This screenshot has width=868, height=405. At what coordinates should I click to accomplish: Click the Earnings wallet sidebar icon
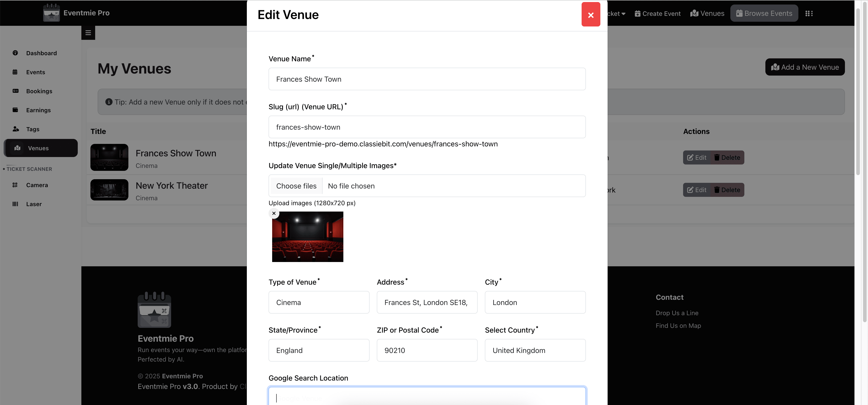[15, 110]
